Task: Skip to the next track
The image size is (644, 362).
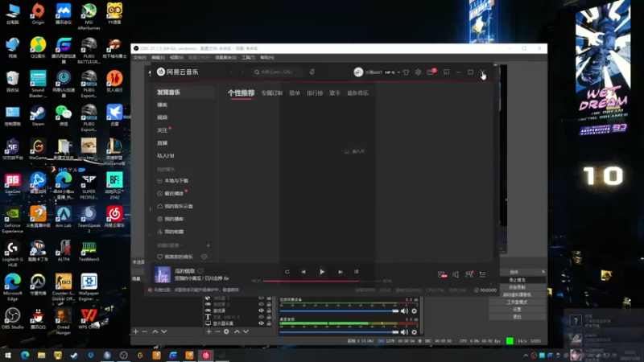Action: (340, 272)
